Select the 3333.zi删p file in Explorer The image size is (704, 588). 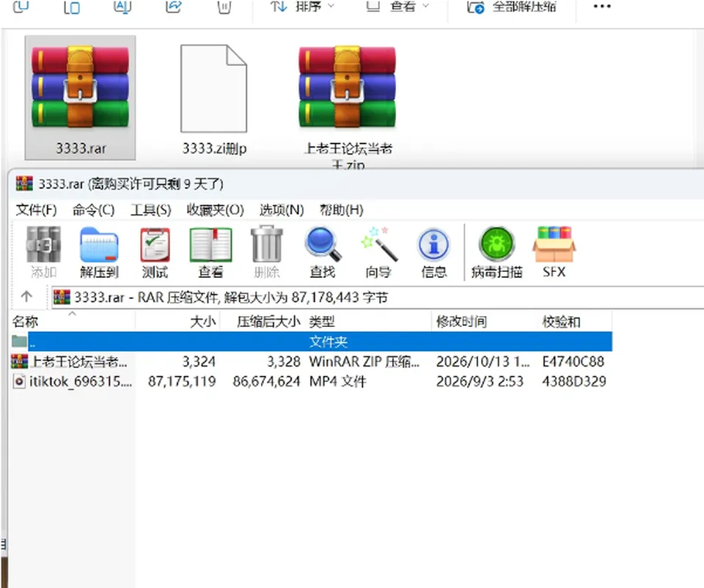tap(213, 100)
